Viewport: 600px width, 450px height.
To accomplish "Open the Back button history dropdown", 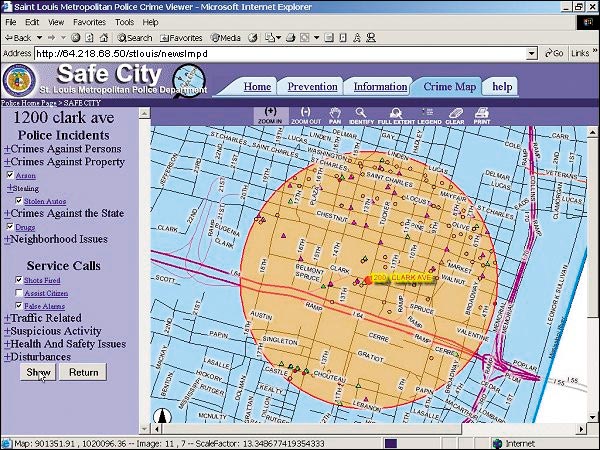I will tap(39, 38).
